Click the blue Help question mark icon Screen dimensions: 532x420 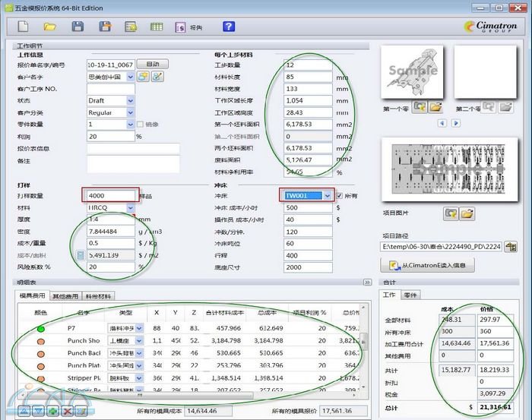click(229, 27)
